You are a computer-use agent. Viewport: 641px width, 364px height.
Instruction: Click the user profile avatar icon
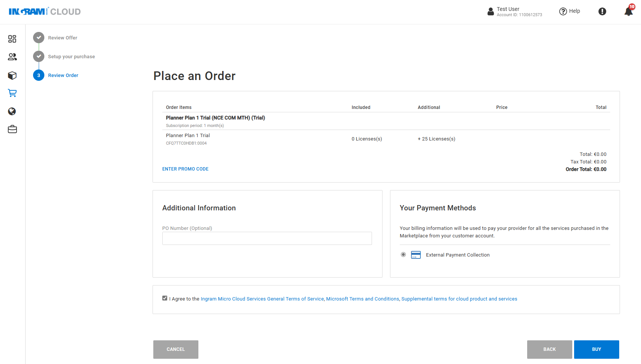point(491,12)
